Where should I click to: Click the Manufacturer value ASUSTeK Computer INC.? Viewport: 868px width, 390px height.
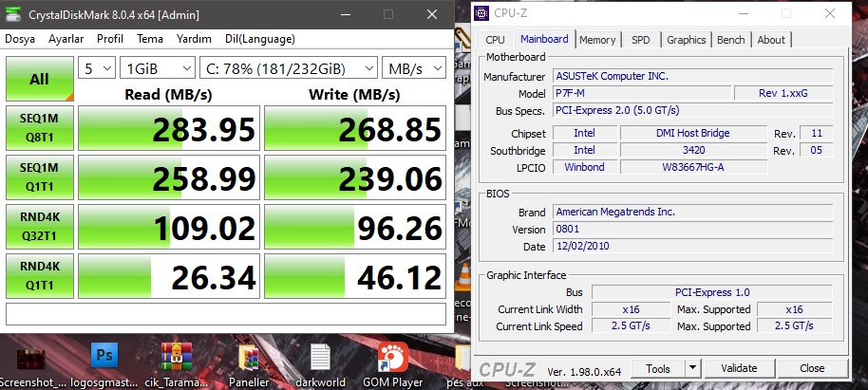[693, 76]
